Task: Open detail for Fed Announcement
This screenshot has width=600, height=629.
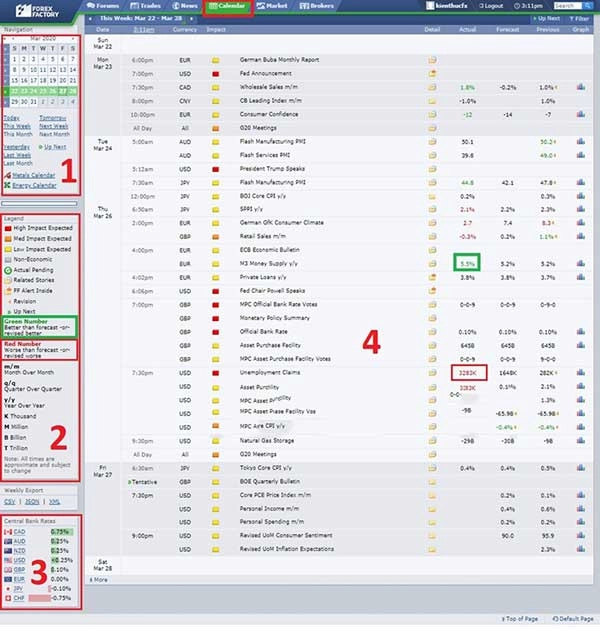Action: click(432, 74)
